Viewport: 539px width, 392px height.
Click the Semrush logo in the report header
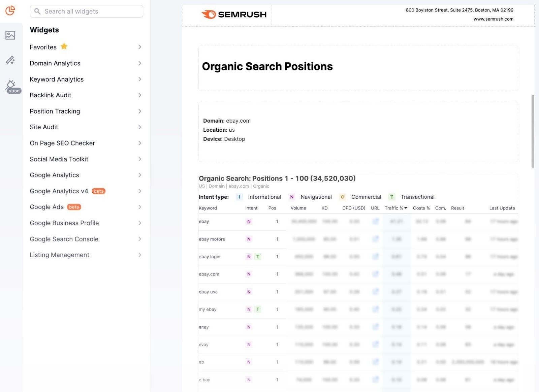pyautogui.click(x=234, y=14)
